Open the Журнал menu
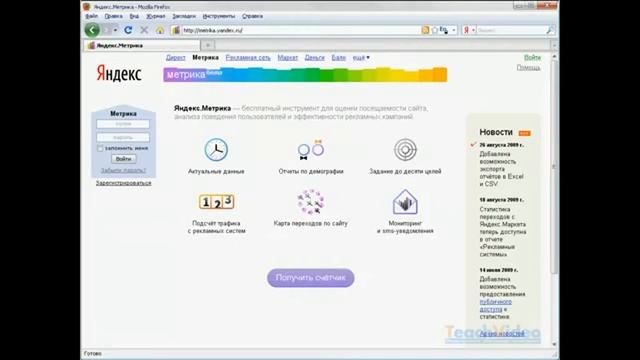The image size is (640, 360). 156,16
